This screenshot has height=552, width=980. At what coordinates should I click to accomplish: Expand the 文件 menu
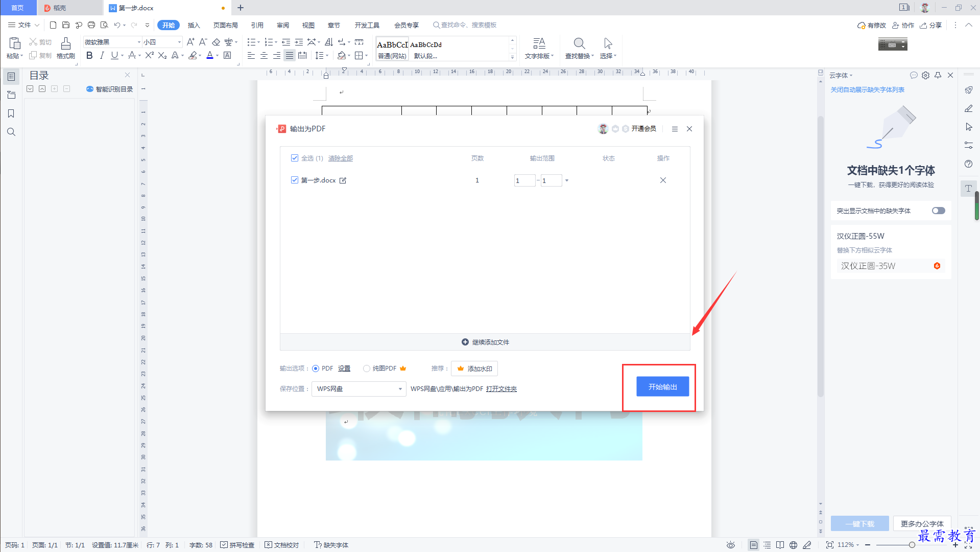23,25
